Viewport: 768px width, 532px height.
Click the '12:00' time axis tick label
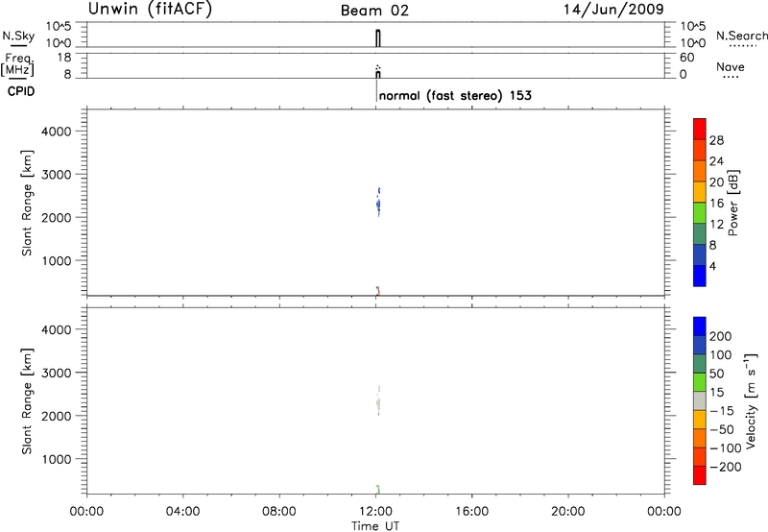(x=375, y=512)
